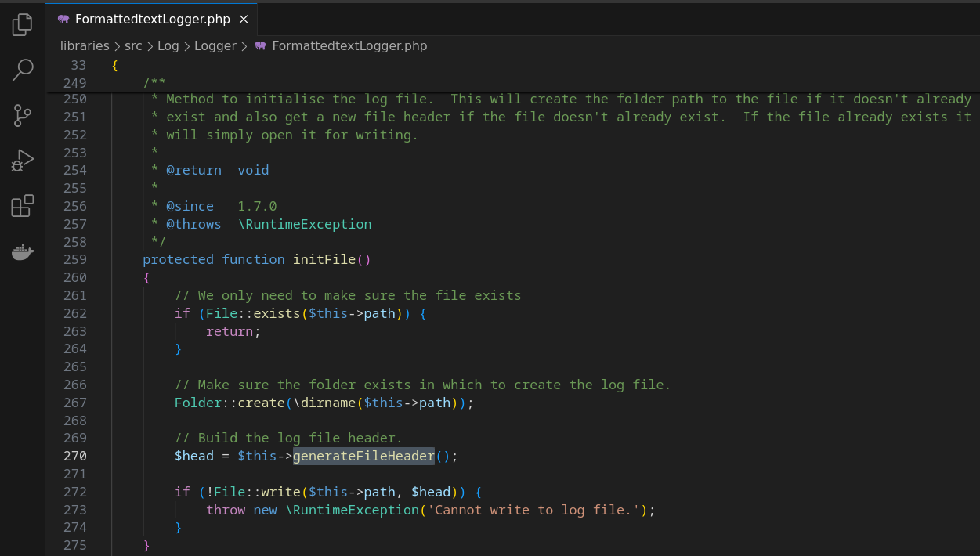Click '@return void' annotation on line 254
Screen dimensions: 980x556
click(218, 170)
